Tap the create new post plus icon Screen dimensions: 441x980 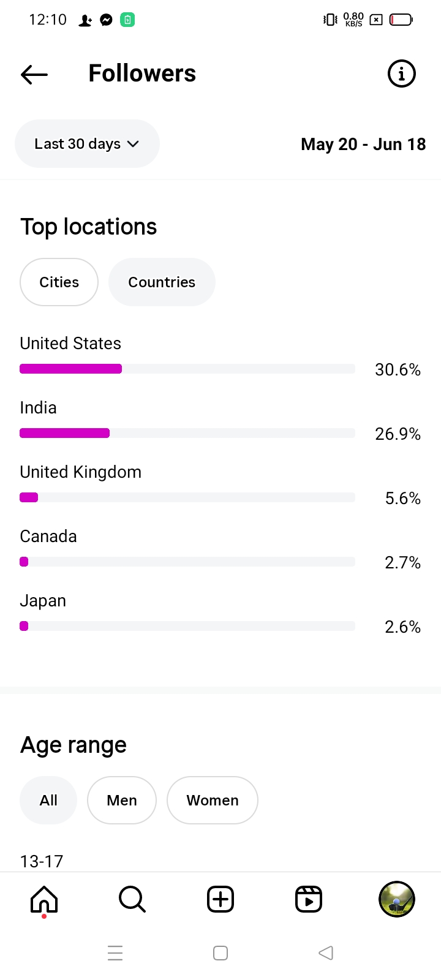pyautogui.click(x=221, y=899)
